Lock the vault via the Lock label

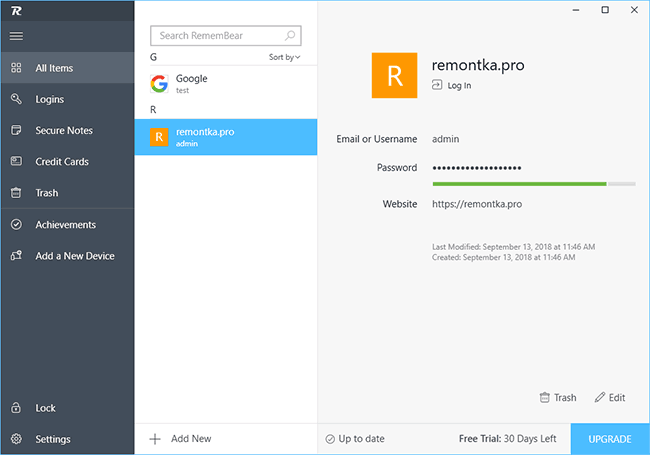pos(45,408)
